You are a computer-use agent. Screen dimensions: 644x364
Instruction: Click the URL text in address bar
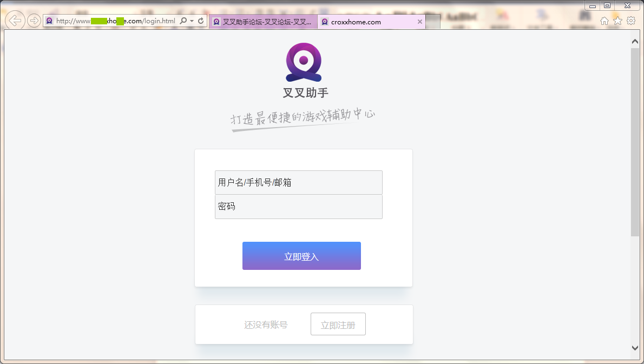click(116, 21)
